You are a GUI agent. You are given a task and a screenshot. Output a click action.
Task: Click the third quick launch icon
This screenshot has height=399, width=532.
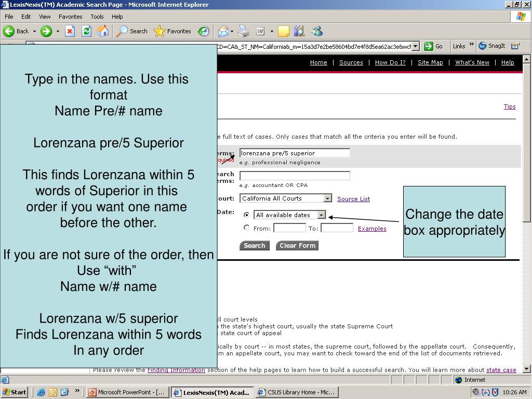[x=64, y=392]
